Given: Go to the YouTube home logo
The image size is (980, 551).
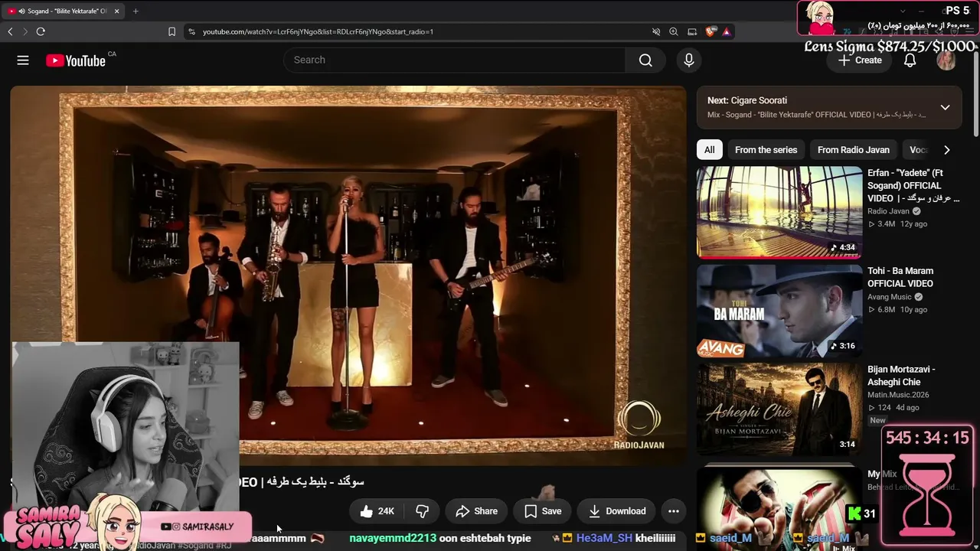Looking at the screenshot, I should (75, 60).
